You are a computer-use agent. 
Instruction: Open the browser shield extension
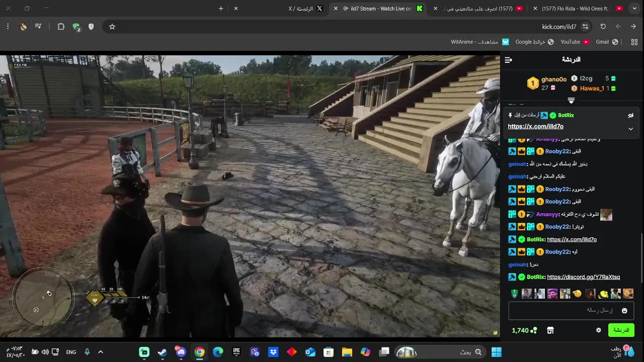91,27
